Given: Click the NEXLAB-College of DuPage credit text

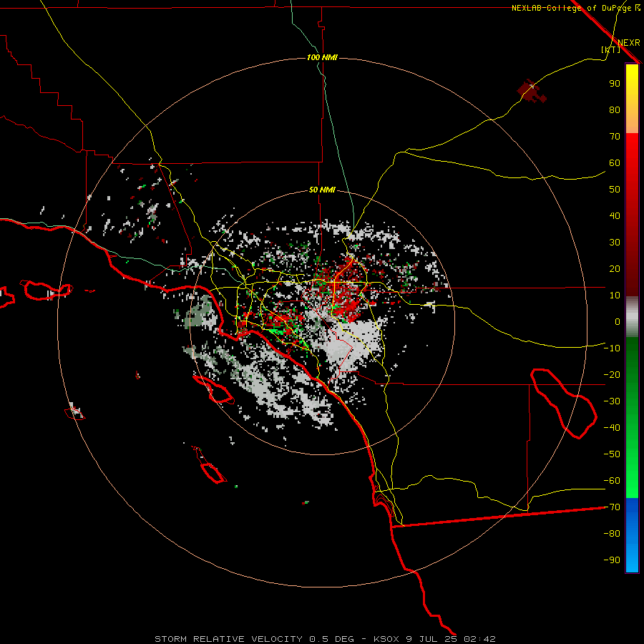Looking at the screenshot, I should [x=572, y=8].
